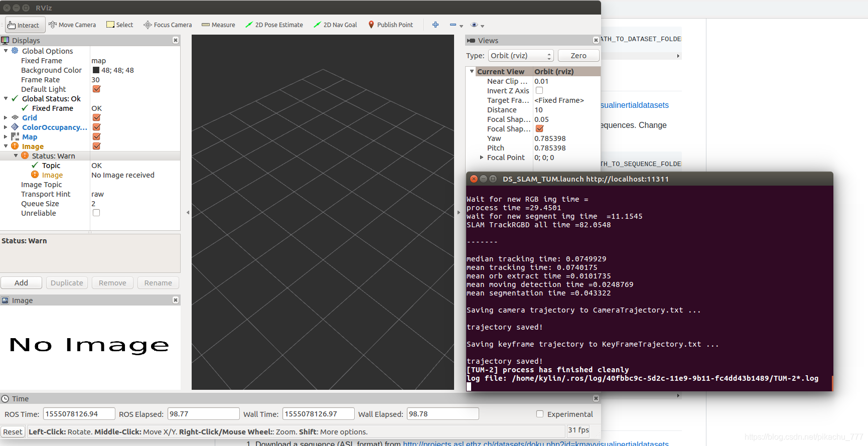Expand the ColorOccupancy display properties
Screen dimensions: 868x446
coord(6,127)
